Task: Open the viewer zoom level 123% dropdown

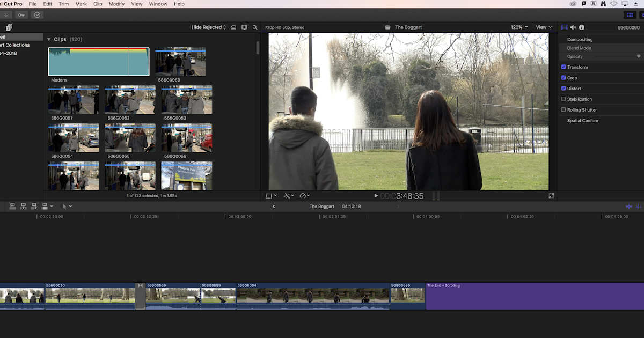Action: pos(518,27)
